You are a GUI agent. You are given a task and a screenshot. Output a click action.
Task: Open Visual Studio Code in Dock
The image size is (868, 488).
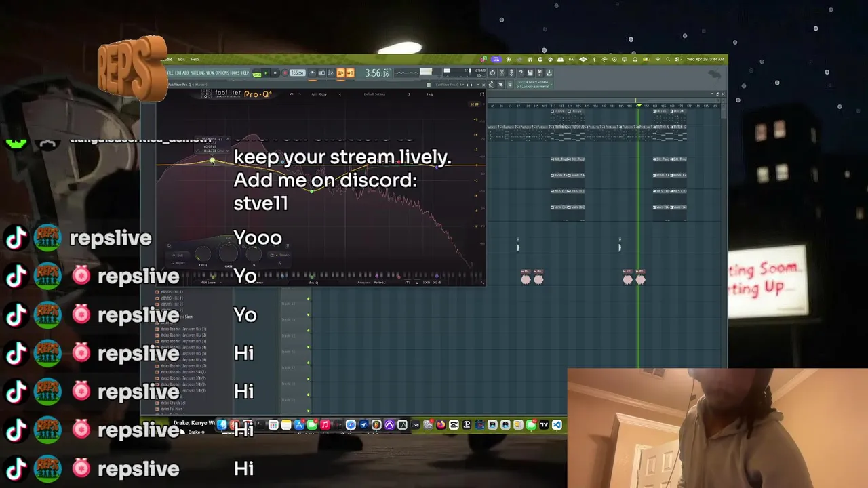click(557, 425)
